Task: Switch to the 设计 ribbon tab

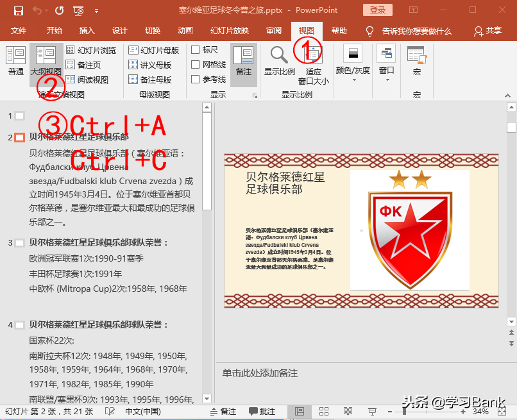Action: 120,31
